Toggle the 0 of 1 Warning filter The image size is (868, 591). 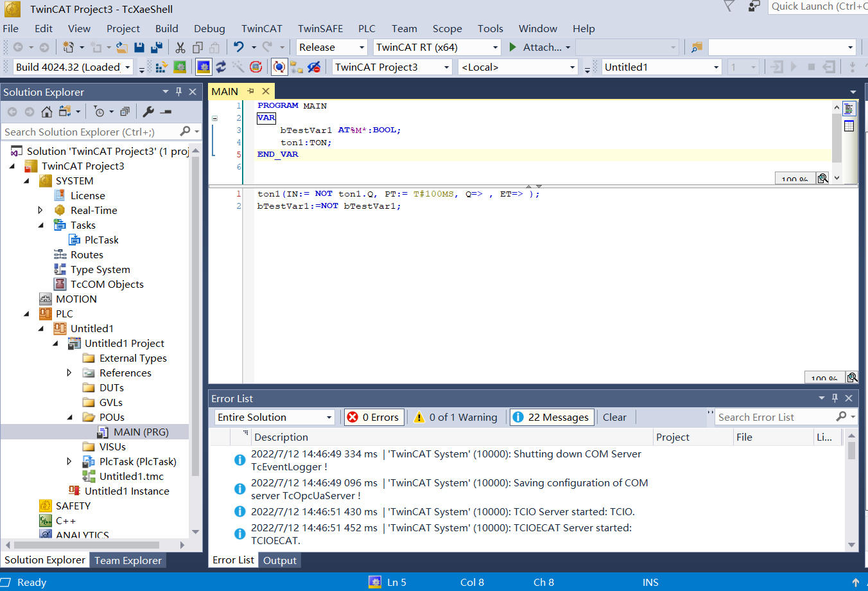456,418
